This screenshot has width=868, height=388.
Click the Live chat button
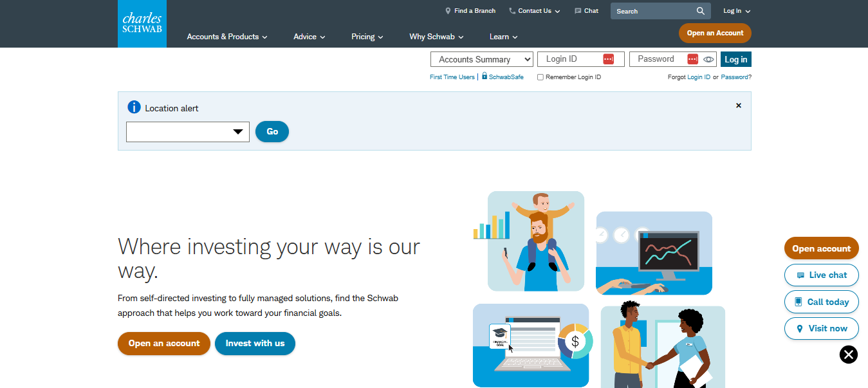pos(822,275)
